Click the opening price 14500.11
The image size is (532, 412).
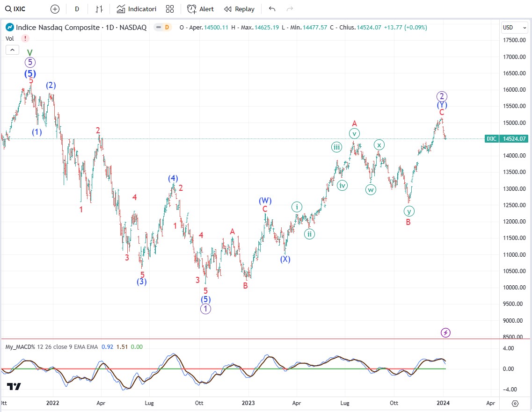(x=216, y=28)
